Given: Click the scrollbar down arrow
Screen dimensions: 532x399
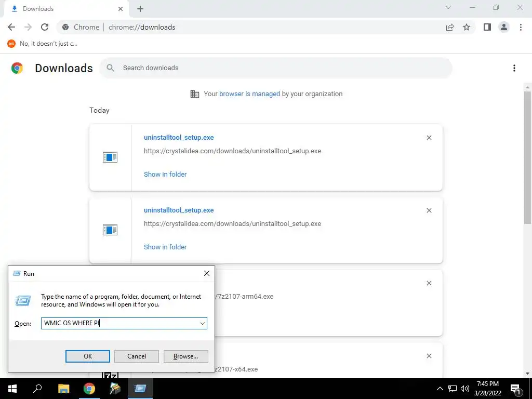Looking at the screenshot, I should 527,374.
